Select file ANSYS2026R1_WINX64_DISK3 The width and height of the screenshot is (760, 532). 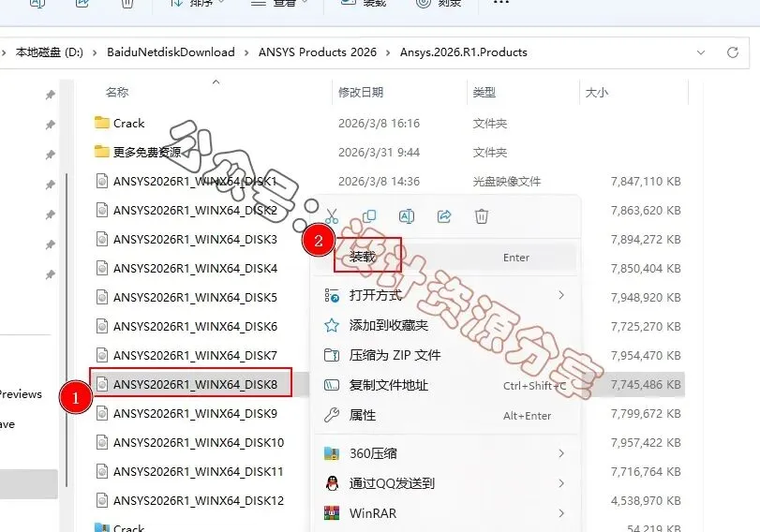coord(186,240)
